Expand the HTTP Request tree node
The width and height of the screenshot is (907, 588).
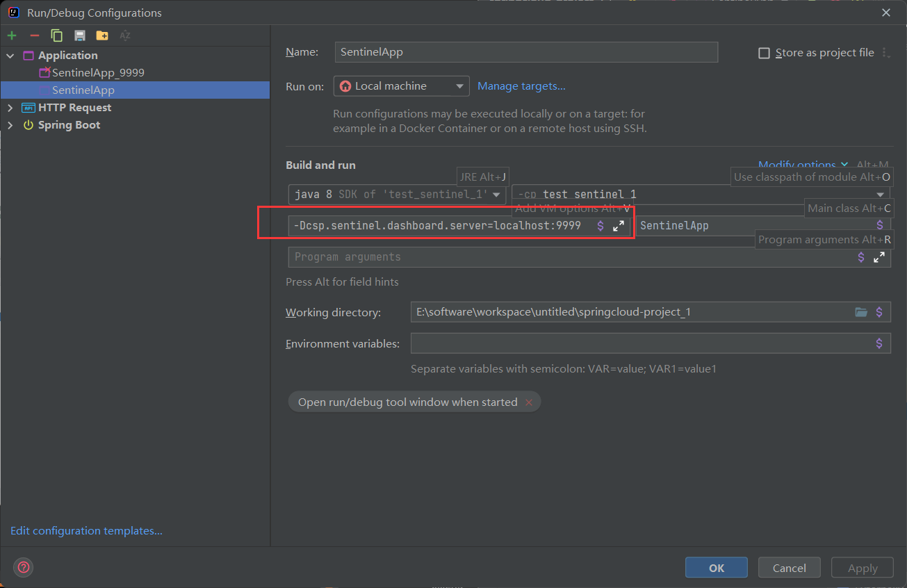click(10, 108)
